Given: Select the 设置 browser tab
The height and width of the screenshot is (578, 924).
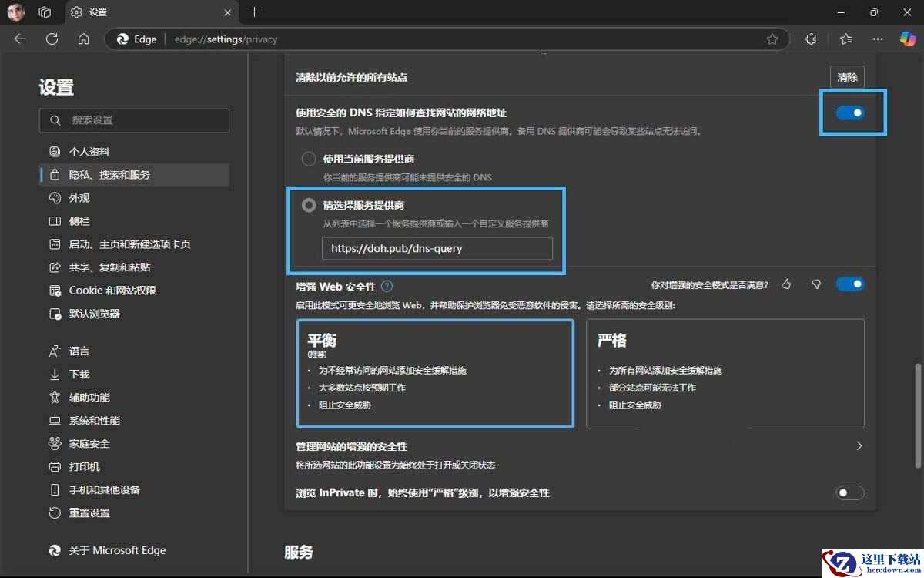Looking at the screenshot, I should [150, 12].
